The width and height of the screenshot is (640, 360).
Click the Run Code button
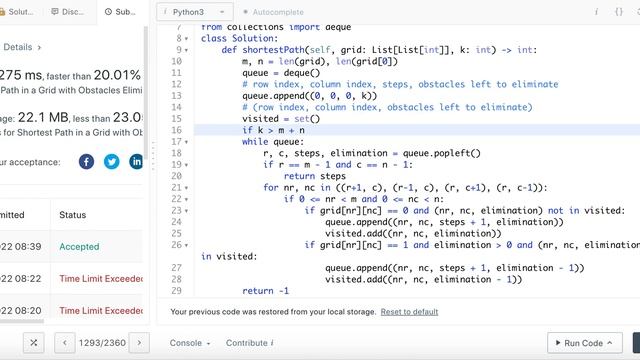coord(584,343)
